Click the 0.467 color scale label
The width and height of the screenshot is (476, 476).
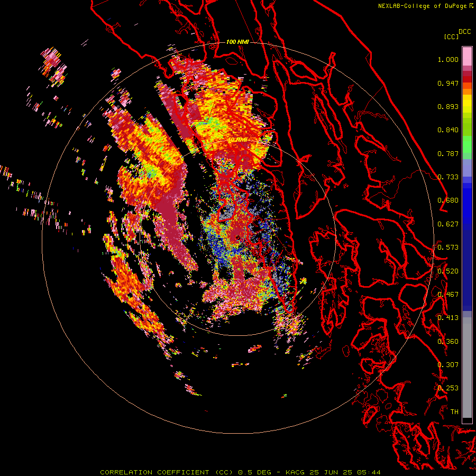(x=448, y=295)
